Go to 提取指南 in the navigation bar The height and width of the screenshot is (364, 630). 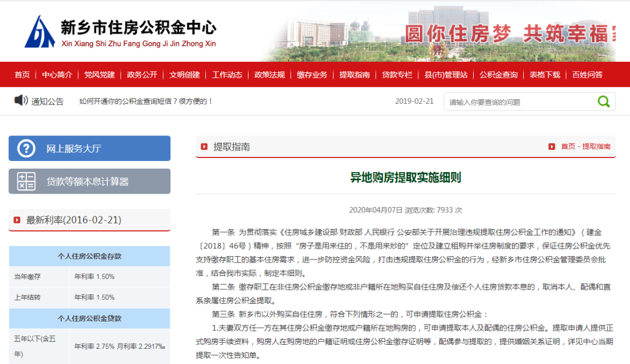(355, 75)
